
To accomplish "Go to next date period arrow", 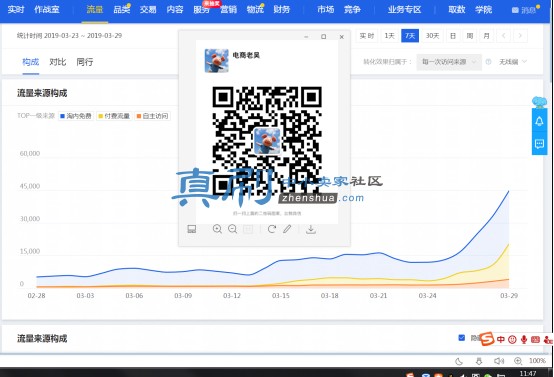I will [520, 36].
